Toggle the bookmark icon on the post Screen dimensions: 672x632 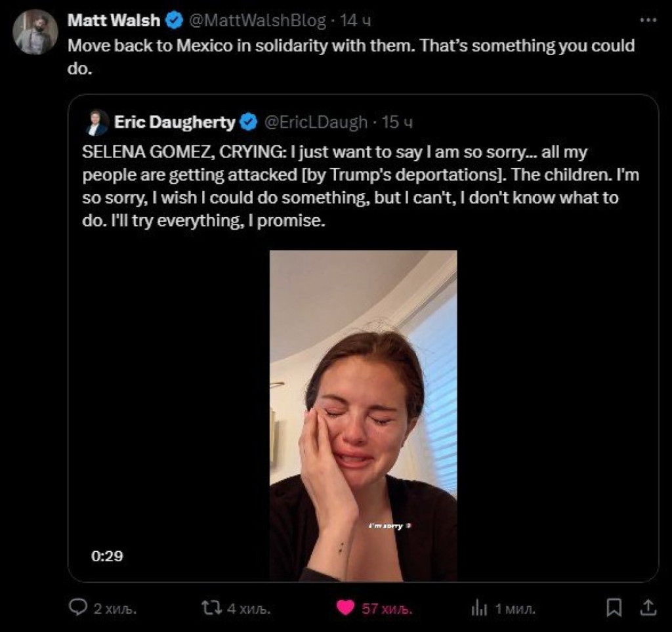point(614,608)
